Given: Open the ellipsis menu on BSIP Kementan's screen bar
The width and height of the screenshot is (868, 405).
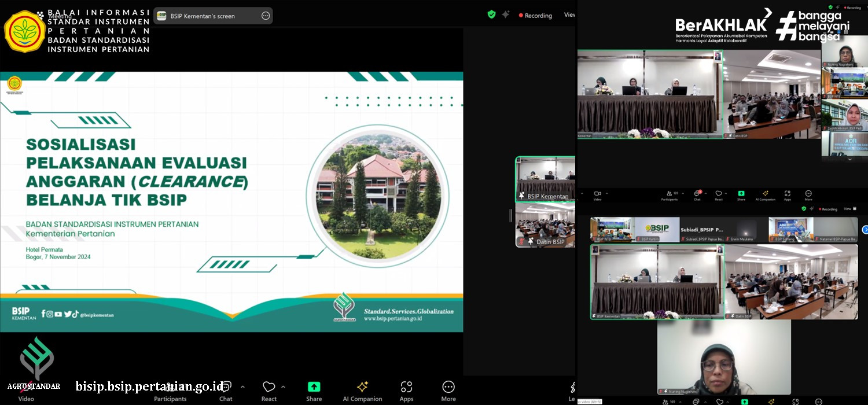Looking at the screenshot, I should [266, 16].
